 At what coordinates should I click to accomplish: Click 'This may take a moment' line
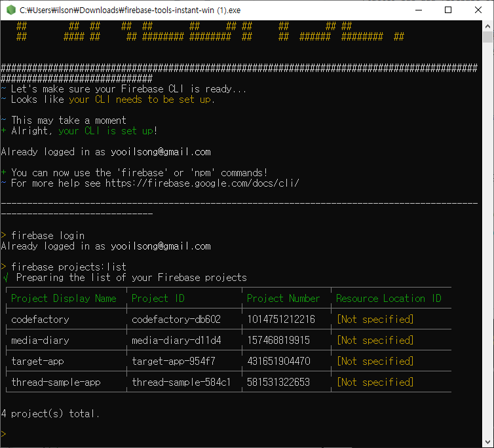click(x=69, y=121)
